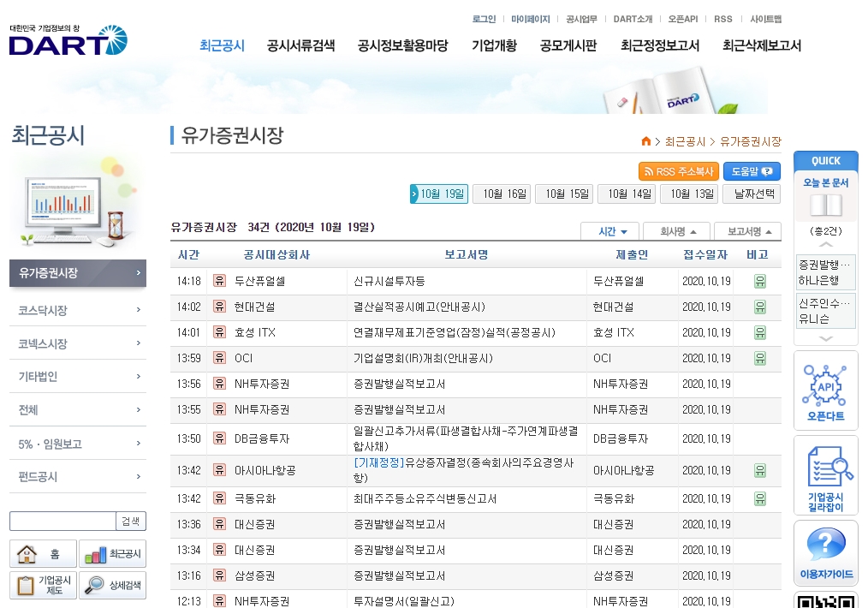Open the 오픈다트 API icon
This screenshot has width=868, height=608.
pos(825,391)
